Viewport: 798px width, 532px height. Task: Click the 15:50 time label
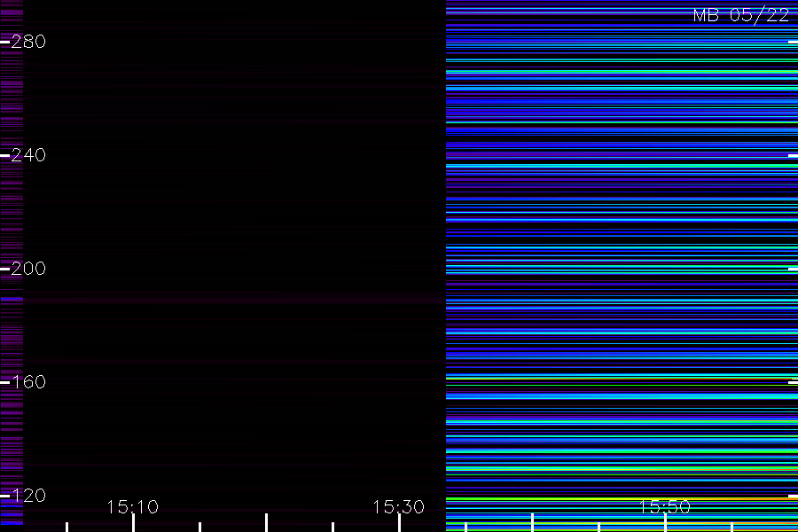665,507
